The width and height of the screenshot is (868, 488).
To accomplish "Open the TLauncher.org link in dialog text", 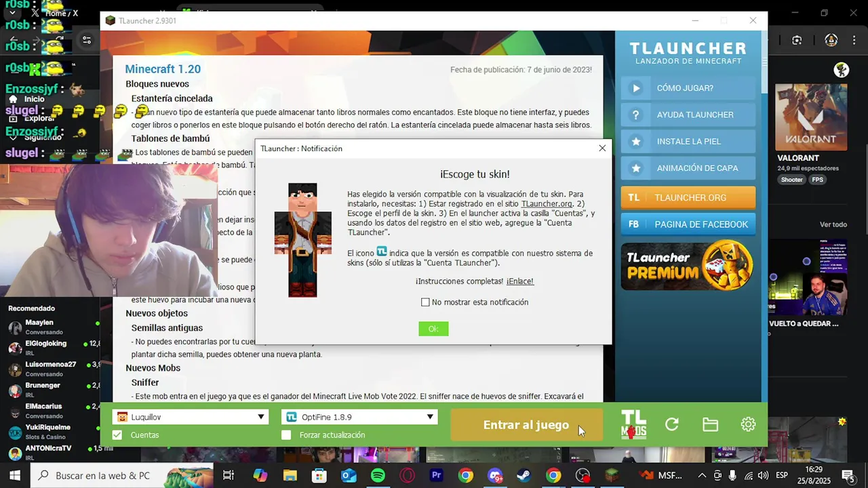I will tap(547, 204).
